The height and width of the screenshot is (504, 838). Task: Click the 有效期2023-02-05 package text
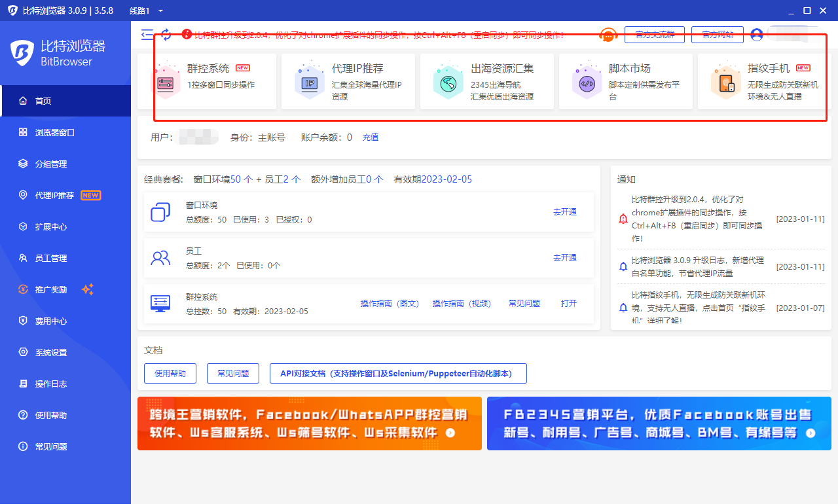[x=433, y=179]
